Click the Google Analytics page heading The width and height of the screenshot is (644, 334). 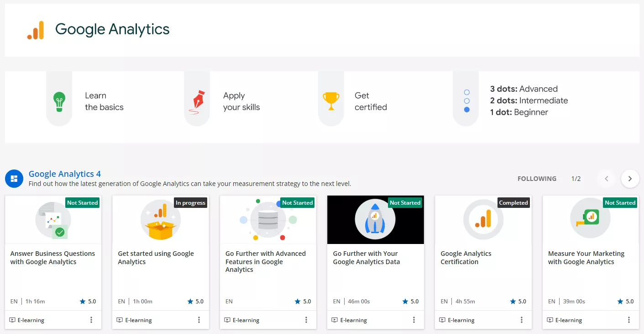click(112, 30)
